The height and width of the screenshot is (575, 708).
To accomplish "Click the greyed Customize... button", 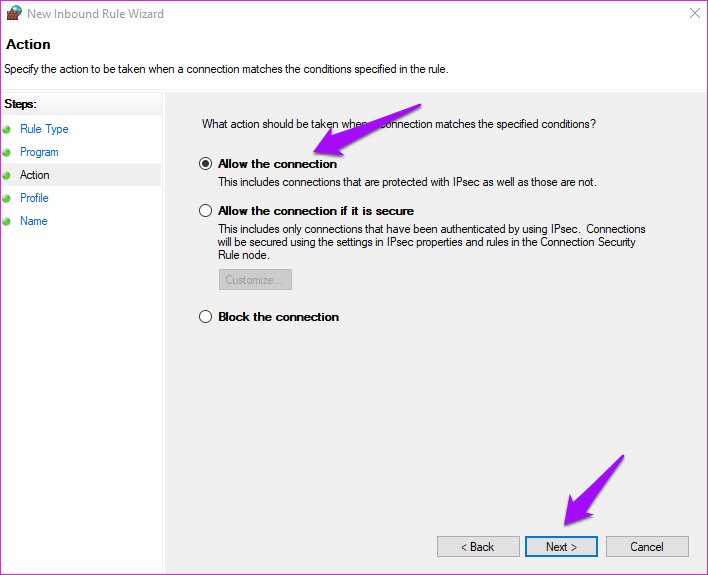I will pos(255,280).
